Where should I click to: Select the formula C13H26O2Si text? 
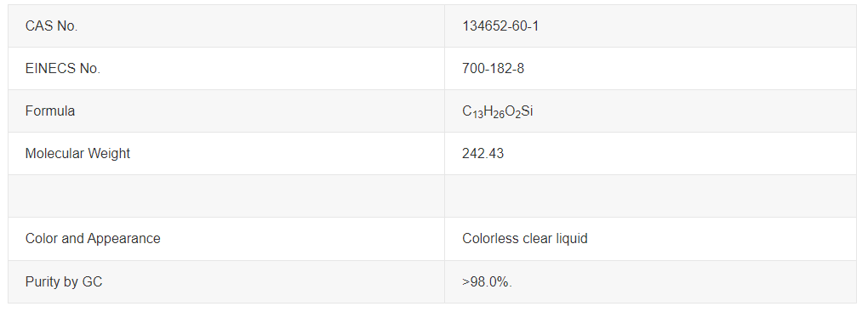pyautogui.click(x=497, y=111)
